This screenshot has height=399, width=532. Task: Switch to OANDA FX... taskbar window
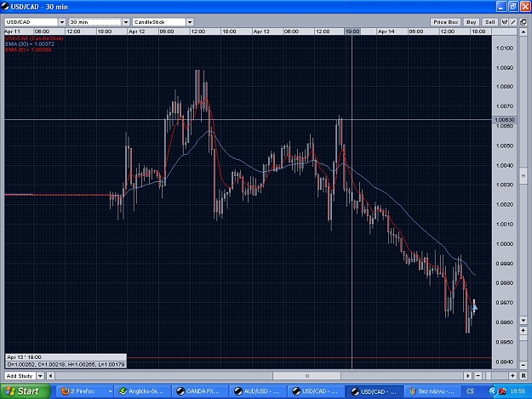[200, 391]
